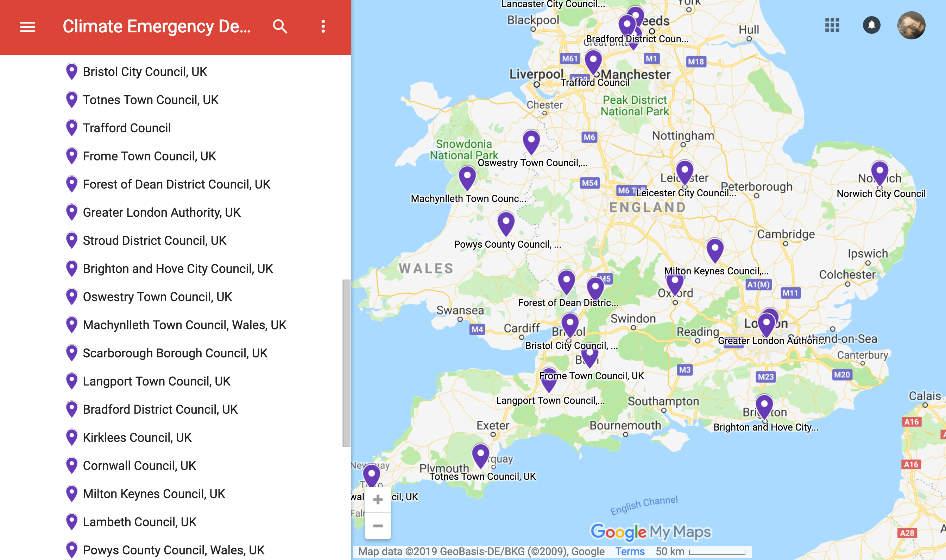Zoom out the map with the minus button
Viewport: 946px width, 560px height.
pos(378,526)
